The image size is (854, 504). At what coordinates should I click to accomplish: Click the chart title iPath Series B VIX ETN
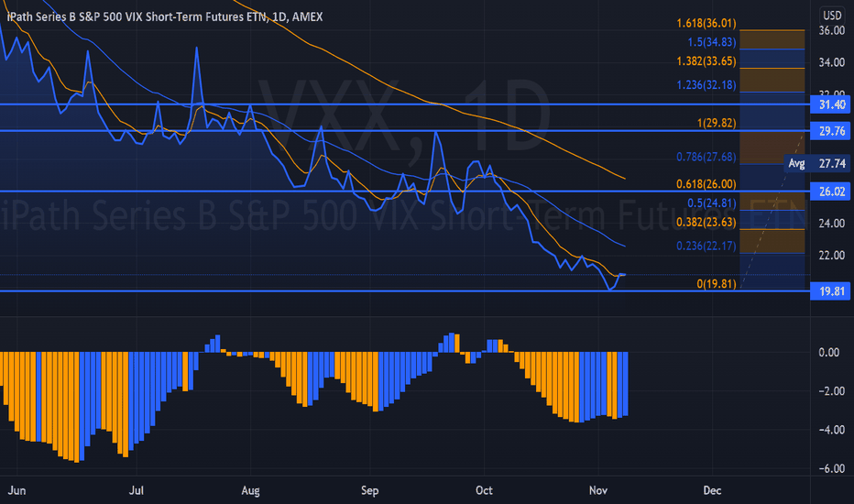165,16
